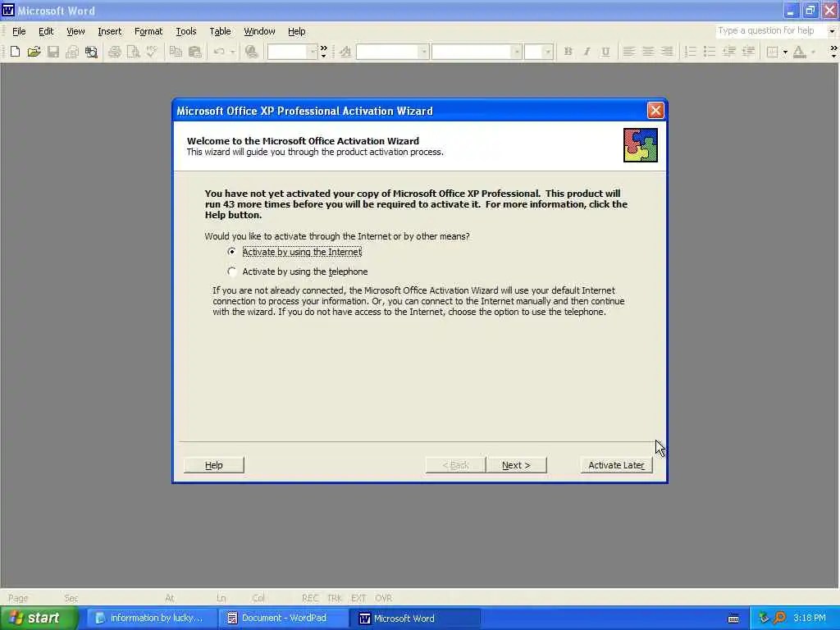Click the Font Color icon
The image size is (840, 630).
click(x=799, y=52)
